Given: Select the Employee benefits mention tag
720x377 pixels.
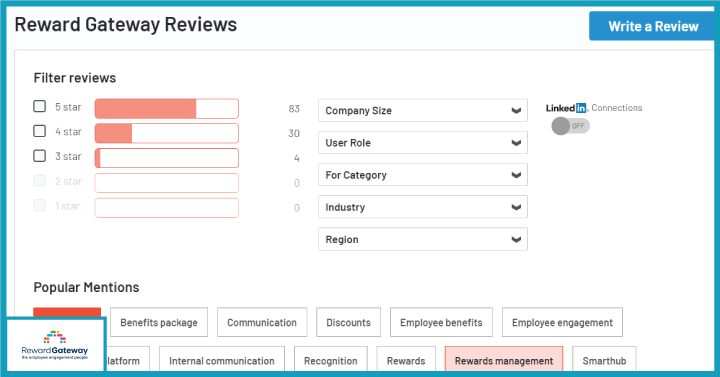Looking at the screenshot, I should click(x=441, y=322).
